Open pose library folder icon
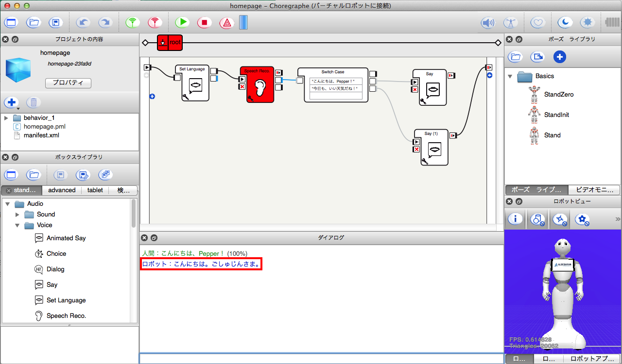The width and height of the screenshot is (622, 364). [x=516, y=57]
